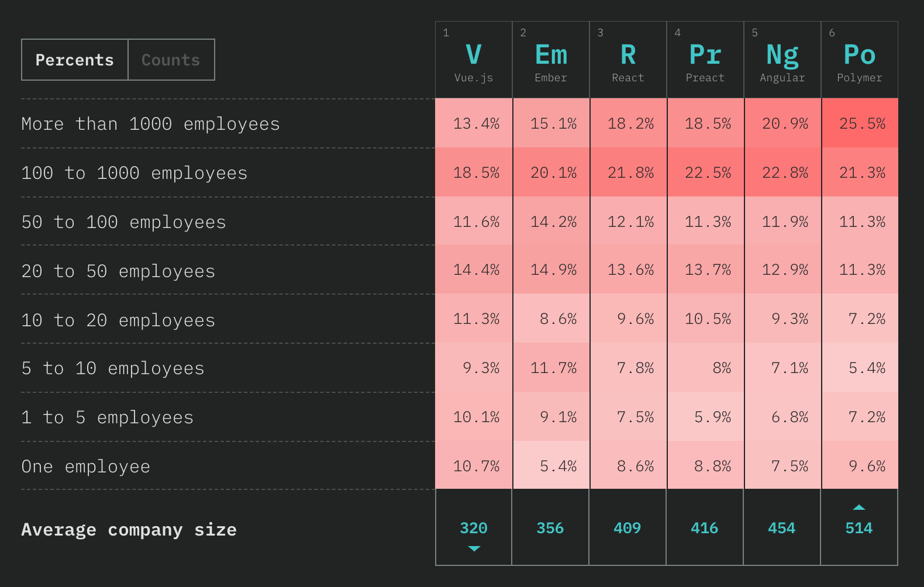Click the React 13.6% cell

tap(628, 270)
